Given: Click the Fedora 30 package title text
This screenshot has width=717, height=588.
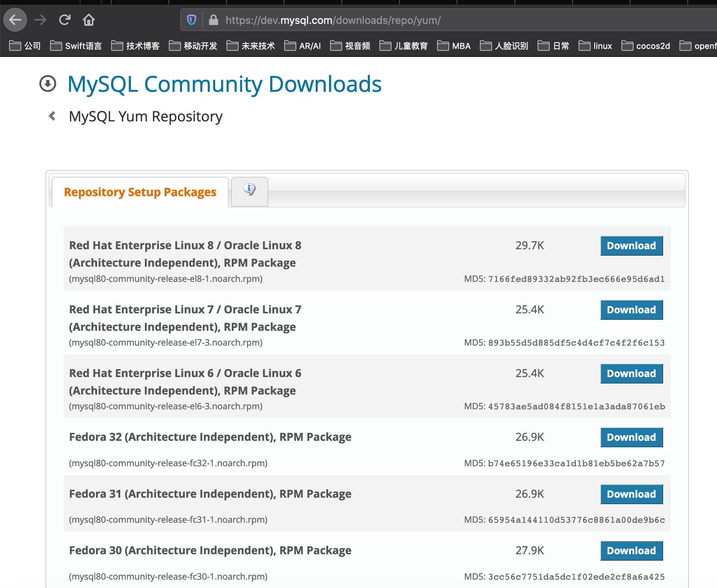Looking at the screenshot, I should click(210, 550).
